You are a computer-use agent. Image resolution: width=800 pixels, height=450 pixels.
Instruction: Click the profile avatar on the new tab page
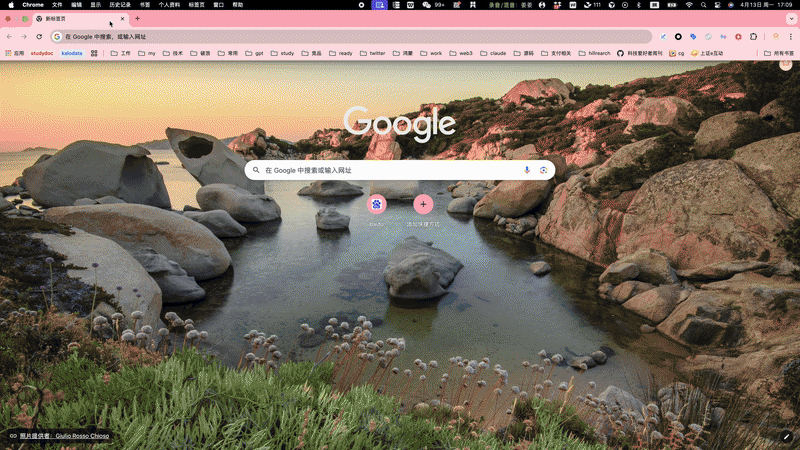pyautogui.click(x=786, y=65)
